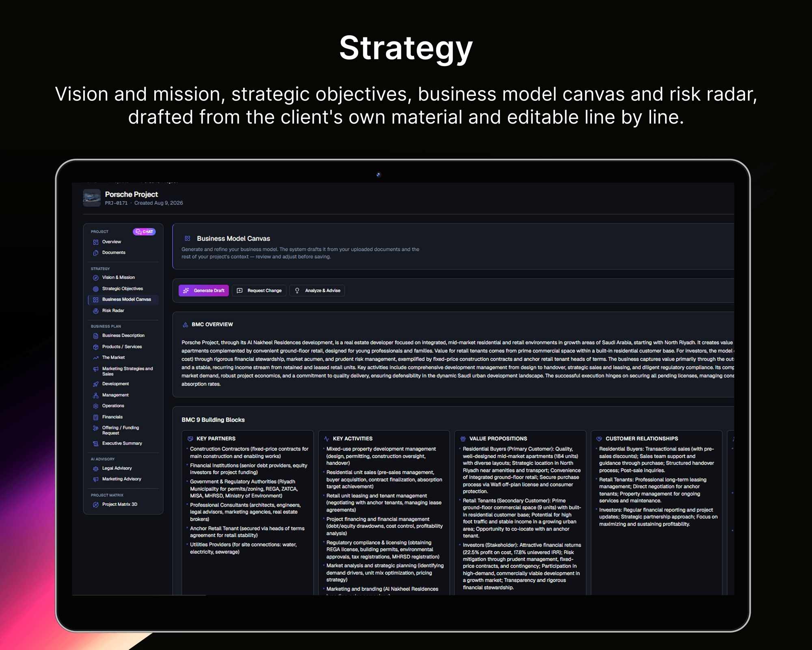Click the Products / Services box icon
The width and height of the screenshot is (812, 650).
96,347
